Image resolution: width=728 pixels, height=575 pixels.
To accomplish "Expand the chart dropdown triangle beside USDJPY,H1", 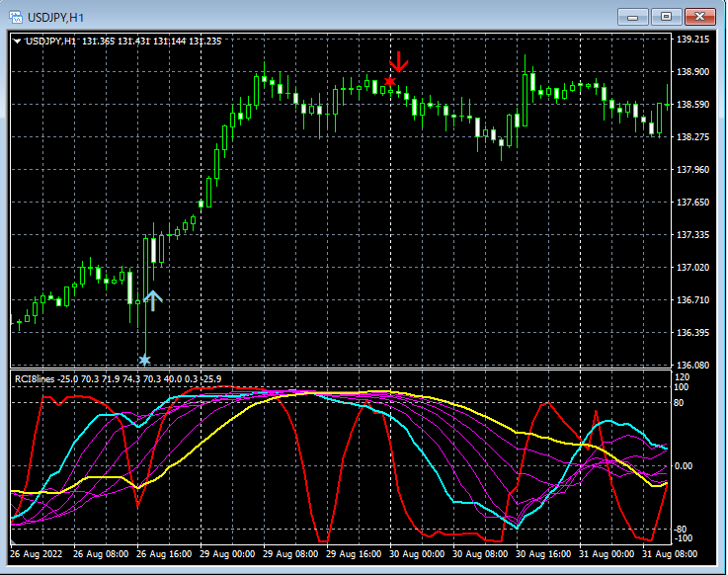I will [x=17, y=41].
